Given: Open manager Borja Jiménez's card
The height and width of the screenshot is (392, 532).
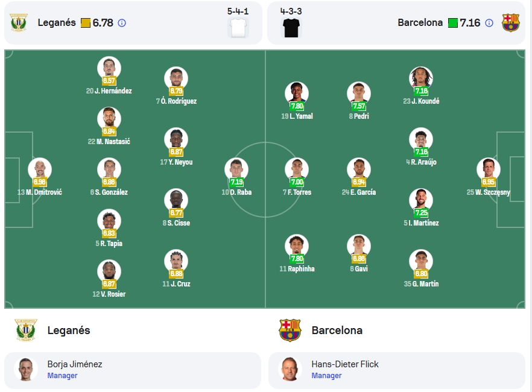Looking at the screenshot, I should (133, 370).
